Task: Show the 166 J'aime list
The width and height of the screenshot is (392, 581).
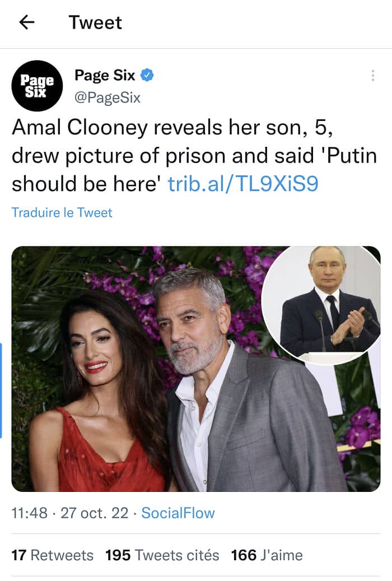Action: (267, 555)
